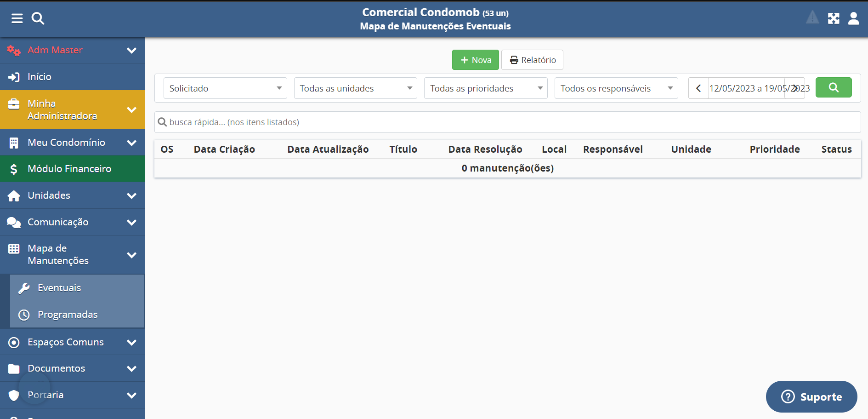Click the magnifier search icon in header

[38, 18]
